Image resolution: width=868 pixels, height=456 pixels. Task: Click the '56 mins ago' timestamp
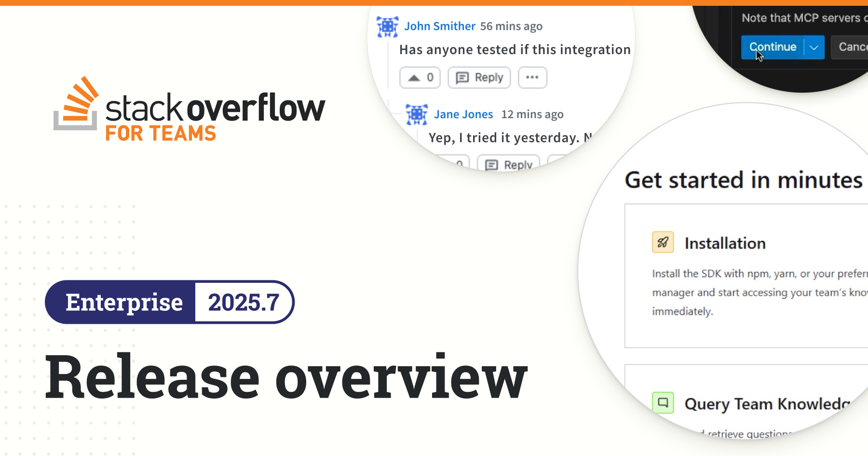(511, 26)
